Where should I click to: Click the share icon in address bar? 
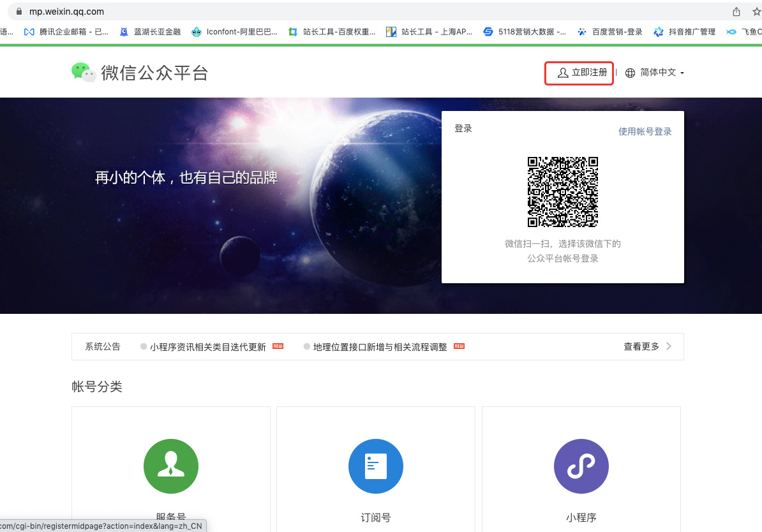(x=736, y=11)
